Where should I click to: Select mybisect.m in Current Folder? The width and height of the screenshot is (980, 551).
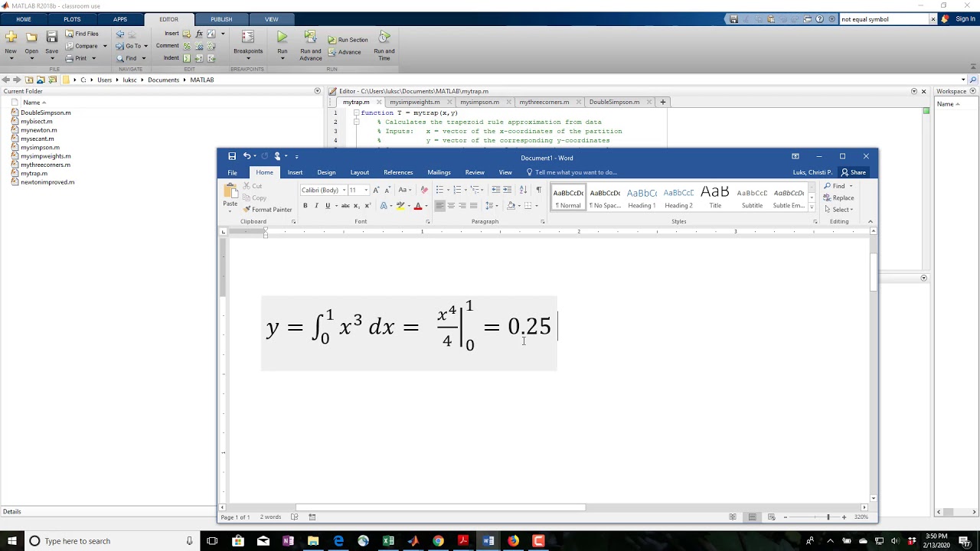click(37, 121)
